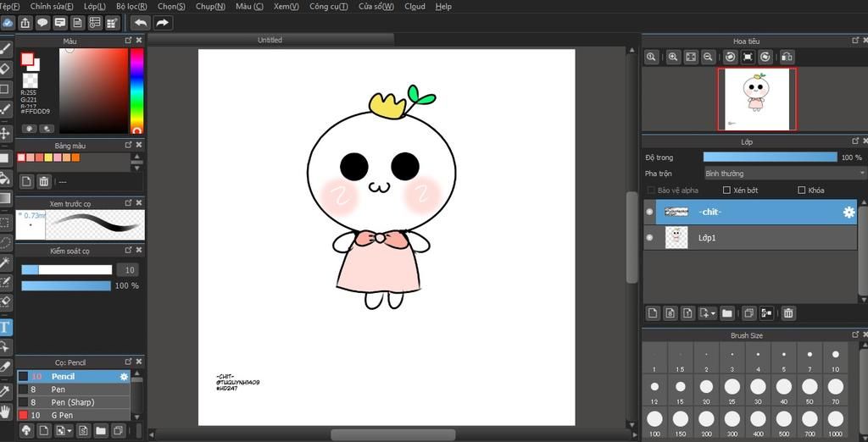This screenshot has width=868, height=442.
Task: Open the Công cụ menu
Action: 328,6
